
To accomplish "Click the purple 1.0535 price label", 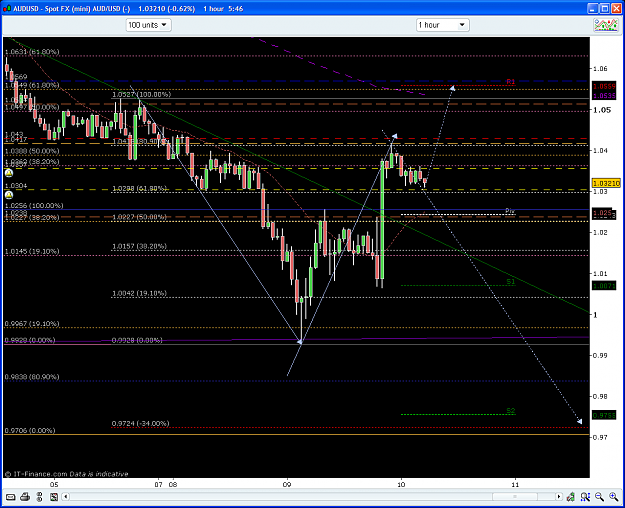I will (x=604, y=96).
